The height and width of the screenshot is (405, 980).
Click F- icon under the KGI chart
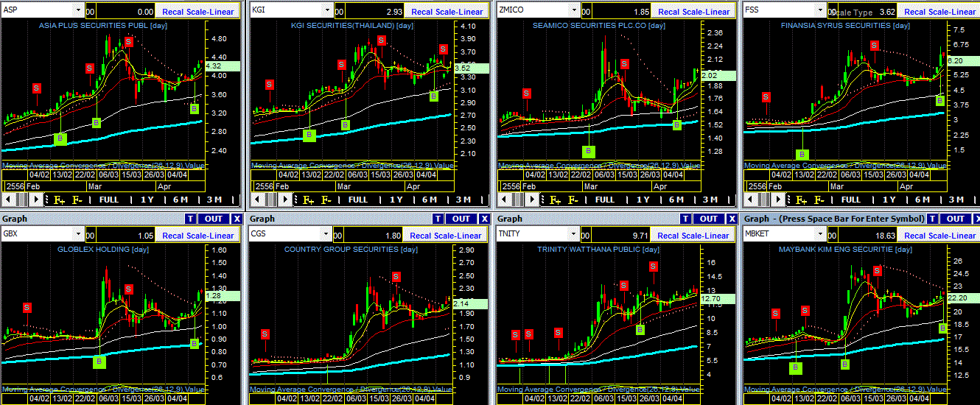click(x=326, y=200)
